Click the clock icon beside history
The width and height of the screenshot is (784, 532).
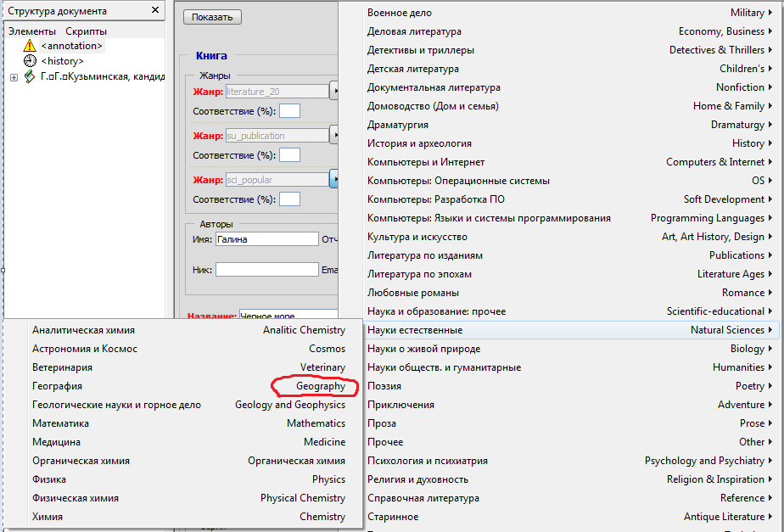(30, 61)
